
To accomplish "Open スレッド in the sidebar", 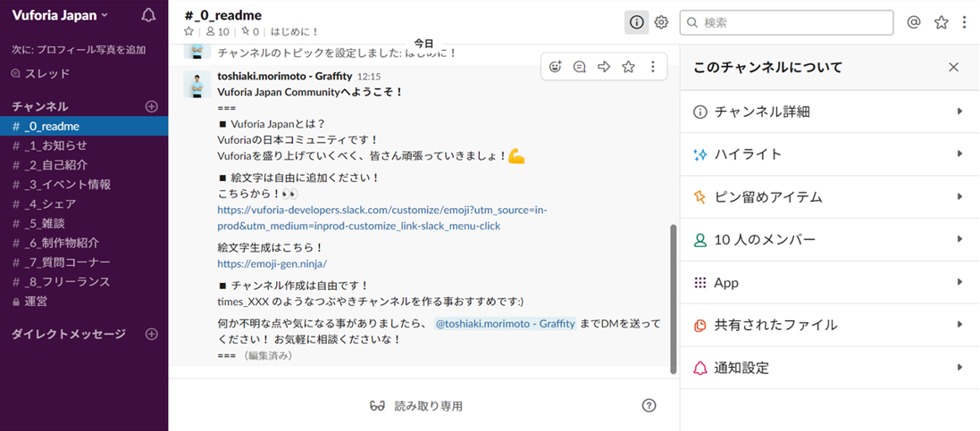I will click(x=40, y=74).
